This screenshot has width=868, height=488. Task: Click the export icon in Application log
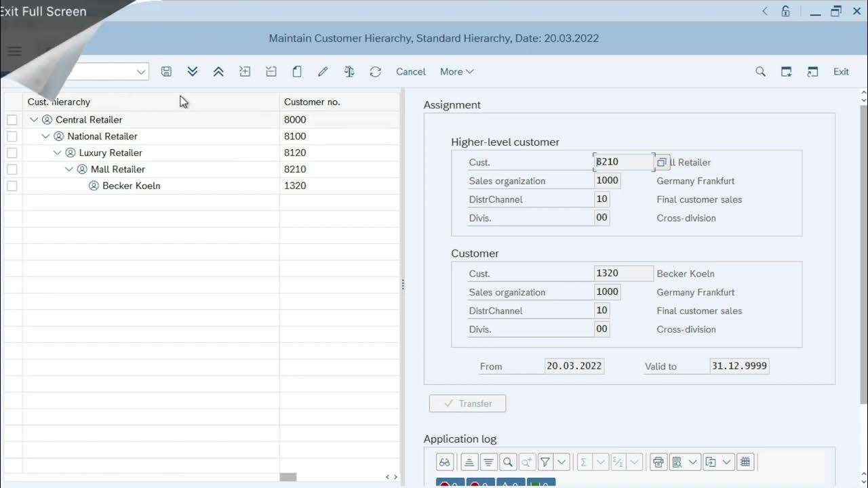[711, 462]
